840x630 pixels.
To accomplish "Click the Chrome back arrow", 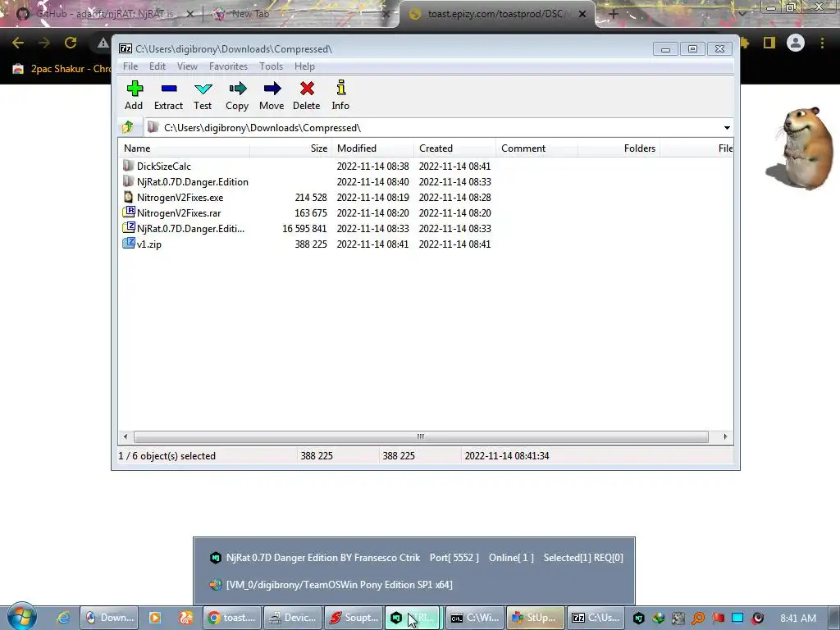I will pyautogui.click(x=18, y=43).
